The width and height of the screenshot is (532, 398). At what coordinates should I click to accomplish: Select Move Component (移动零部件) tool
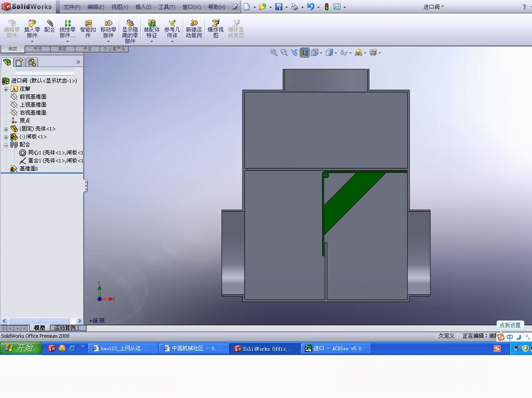[108, 29]
